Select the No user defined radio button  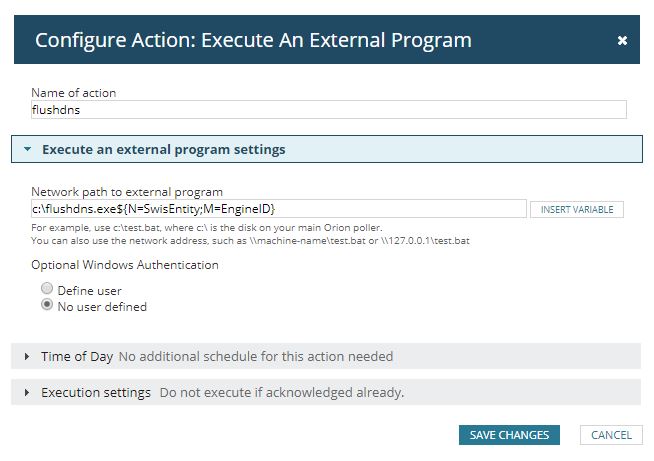47,306
